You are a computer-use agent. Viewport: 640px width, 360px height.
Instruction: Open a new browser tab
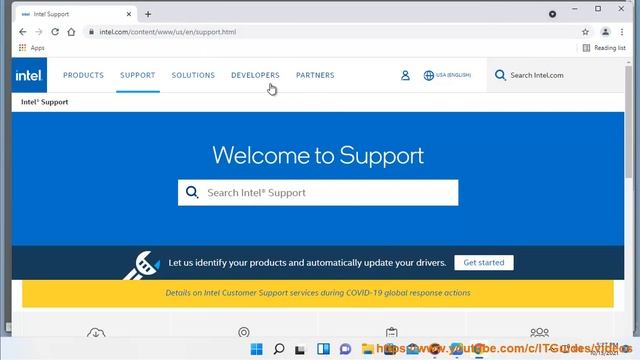click(148, 14)
